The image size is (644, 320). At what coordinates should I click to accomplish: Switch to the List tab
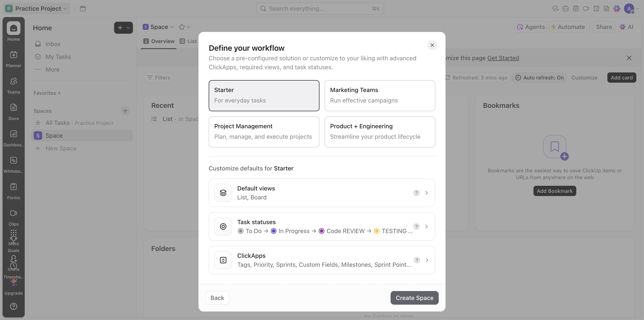[x=188, y=41]
